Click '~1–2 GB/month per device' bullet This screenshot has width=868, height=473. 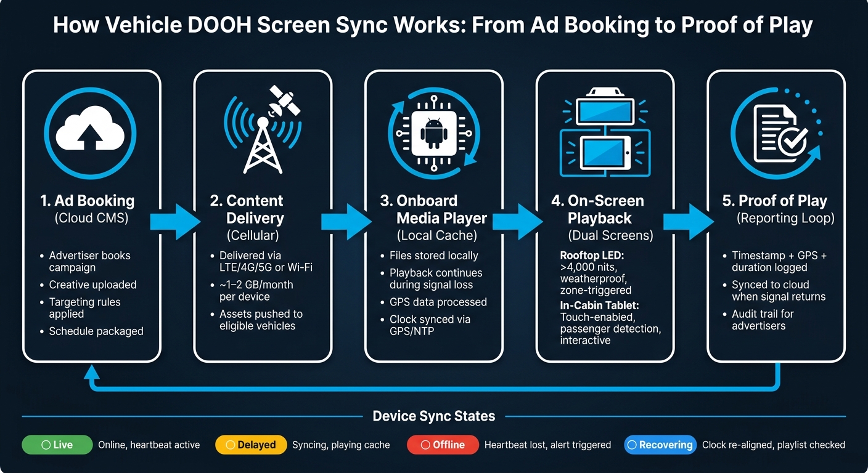click(256, 291)
